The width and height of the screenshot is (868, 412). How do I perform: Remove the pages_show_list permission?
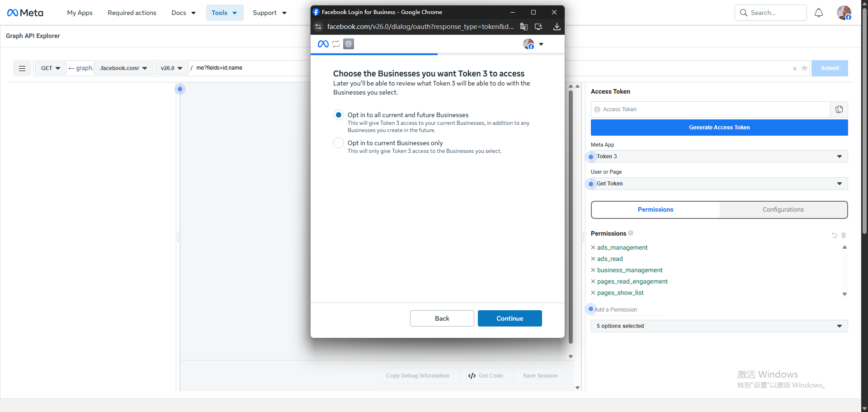[593, 293]
